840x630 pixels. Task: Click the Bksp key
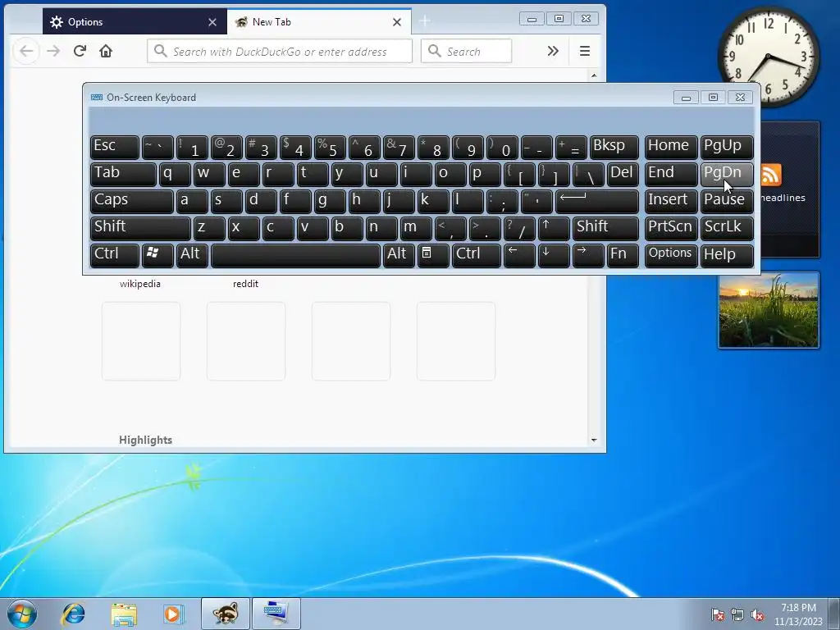coord(614,147)
